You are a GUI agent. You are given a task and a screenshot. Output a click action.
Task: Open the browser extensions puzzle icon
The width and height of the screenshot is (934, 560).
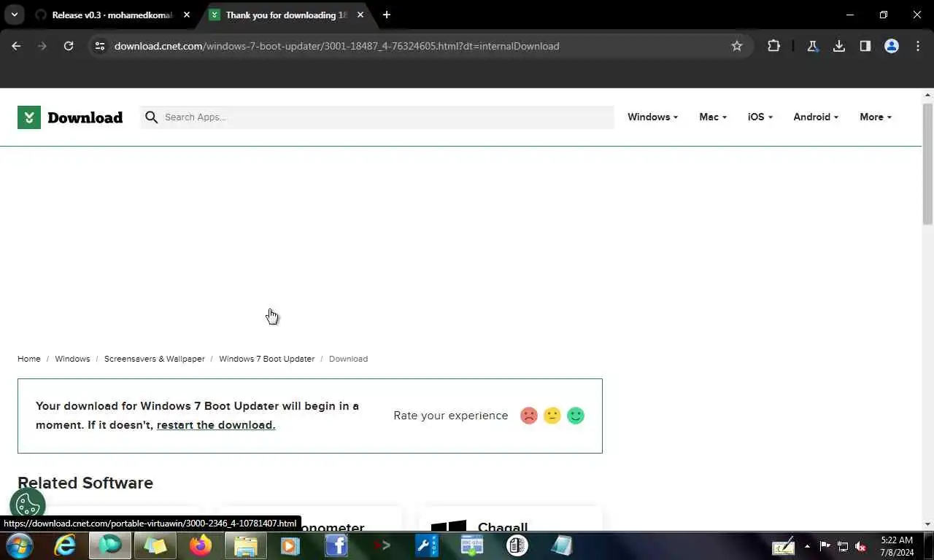773,46
